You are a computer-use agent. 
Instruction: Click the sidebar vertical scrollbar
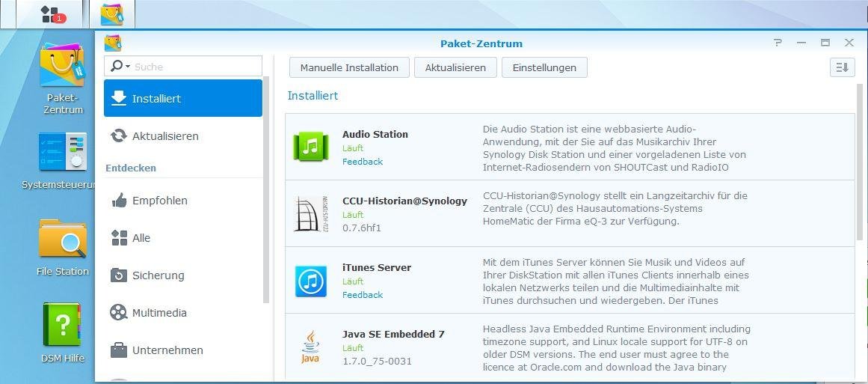click(x=266, y=190)
